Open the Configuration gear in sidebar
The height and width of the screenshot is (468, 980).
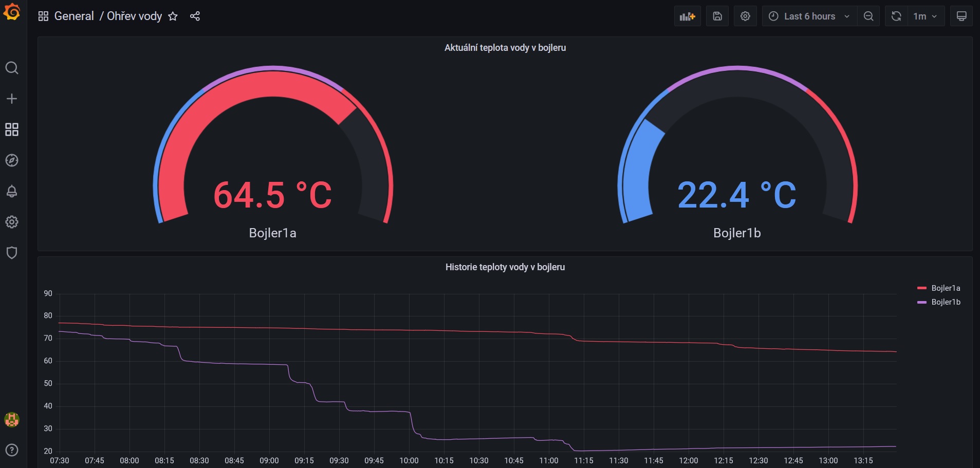[x=12, y=222]
